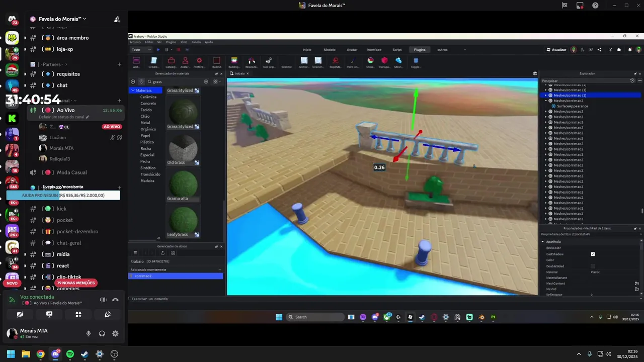Image resolution: width=644 pixels, height=362 pixels.
Task: Click the cloud icon in Studio top bar
Action: point(619,50)
